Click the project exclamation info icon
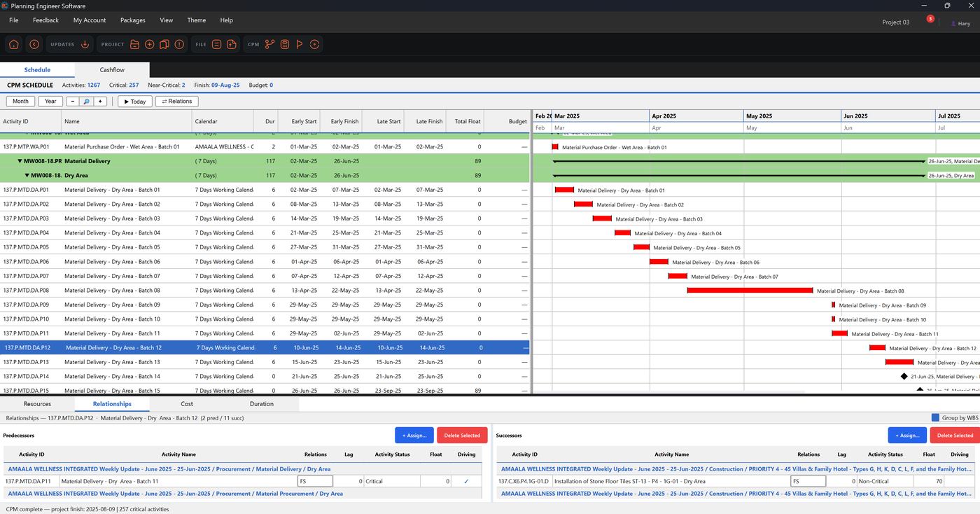The width and height of the screenshot is (980, 514). [x=179, y=44]
